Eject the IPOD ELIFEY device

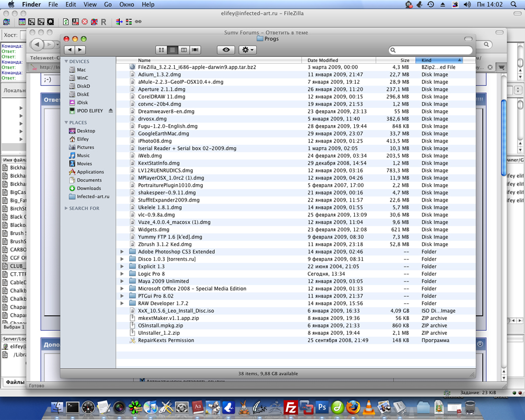pyautogui.click(x=111, y=111)
